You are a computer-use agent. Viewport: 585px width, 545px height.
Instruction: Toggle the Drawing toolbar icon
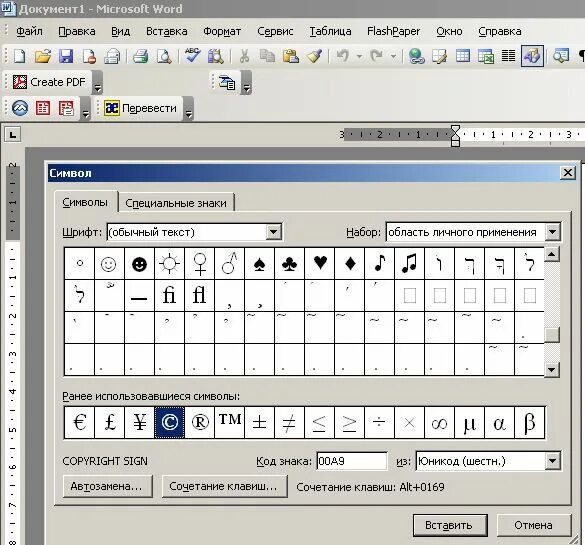click(x=532, y=56)
